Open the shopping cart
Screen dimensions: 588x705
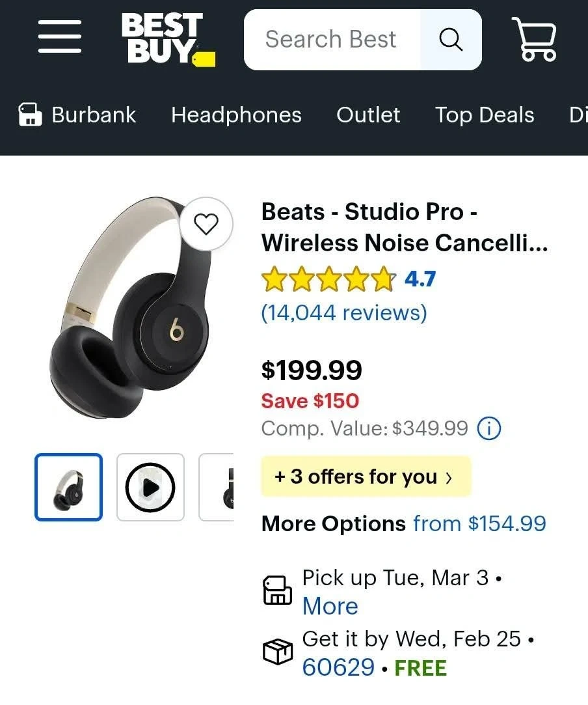535,39
